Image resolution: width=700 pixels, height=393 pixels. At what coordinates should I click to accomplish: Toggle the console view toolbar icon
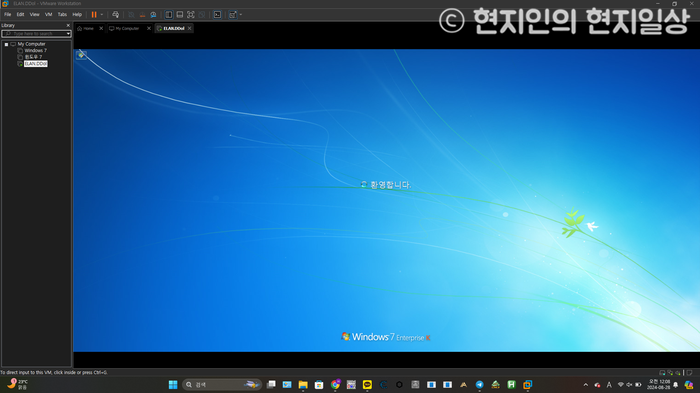(x=217, y=15)
